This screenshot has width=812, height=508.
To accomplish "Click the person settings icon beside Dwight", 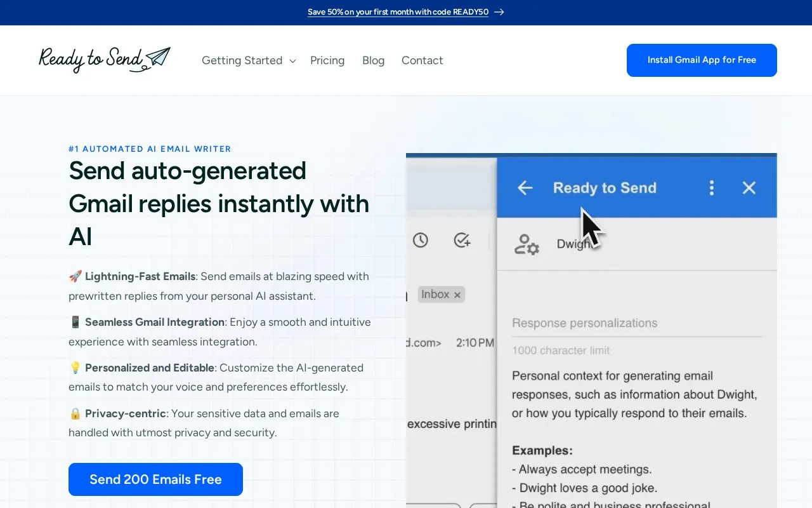I will click(x=527, y=244).
